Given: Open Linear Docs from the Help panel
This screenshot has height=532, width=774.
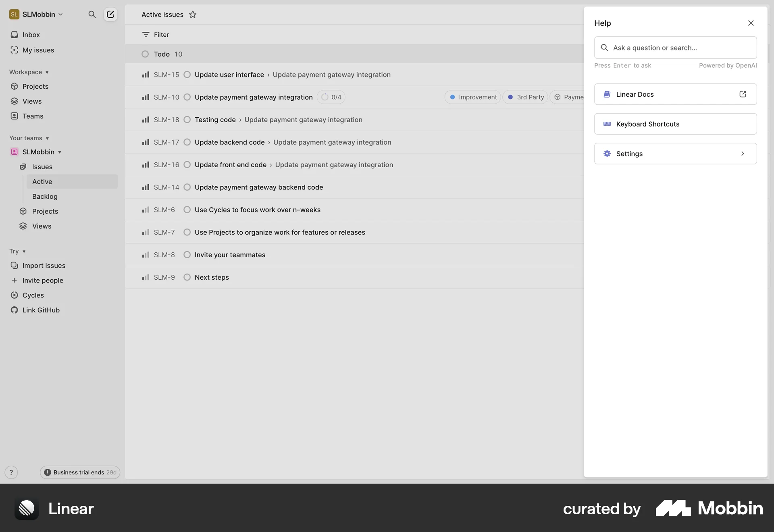Looking at the screenshot, I should pyautogui.click(x=675, y=94).
